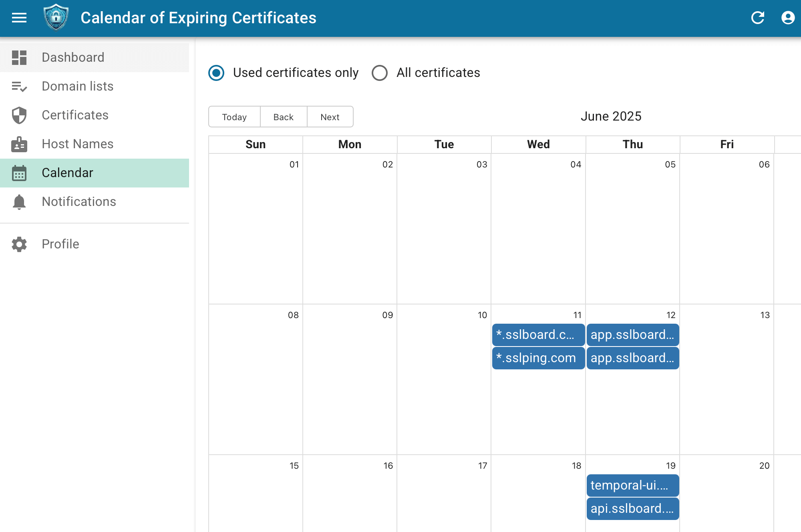Click the Host Names badge icon
801x532 pixels.
(19, 144)
